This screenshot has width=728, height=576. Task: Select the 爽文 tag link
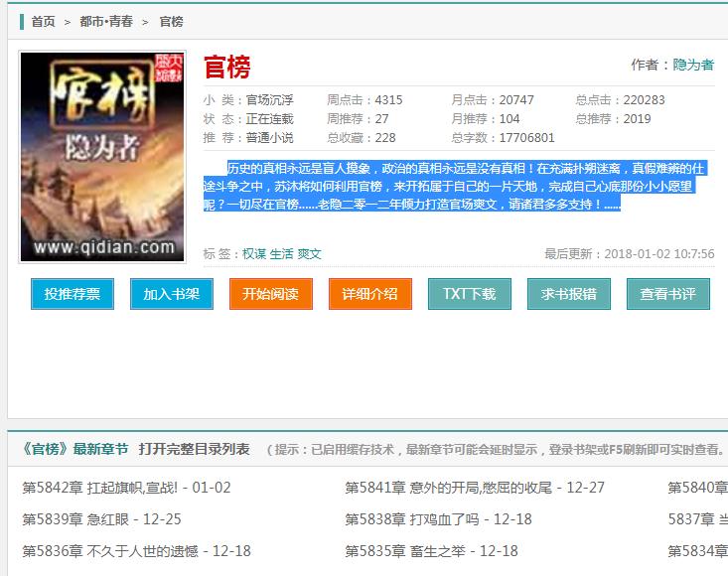309,254
